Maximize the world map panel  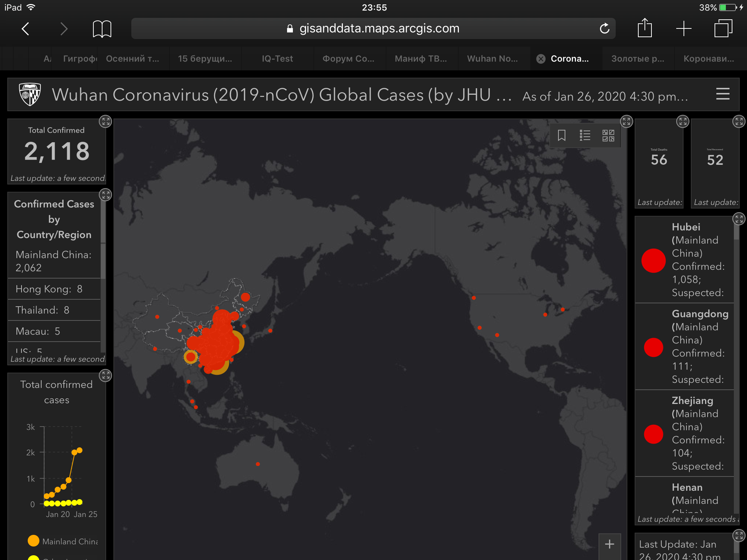626,121
